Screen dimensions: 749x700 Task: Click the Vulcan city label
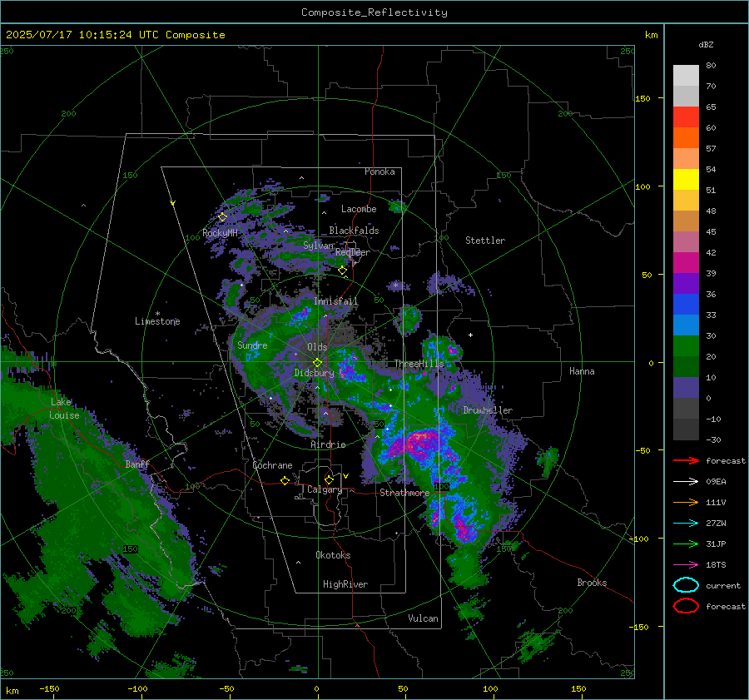(424, 618)
